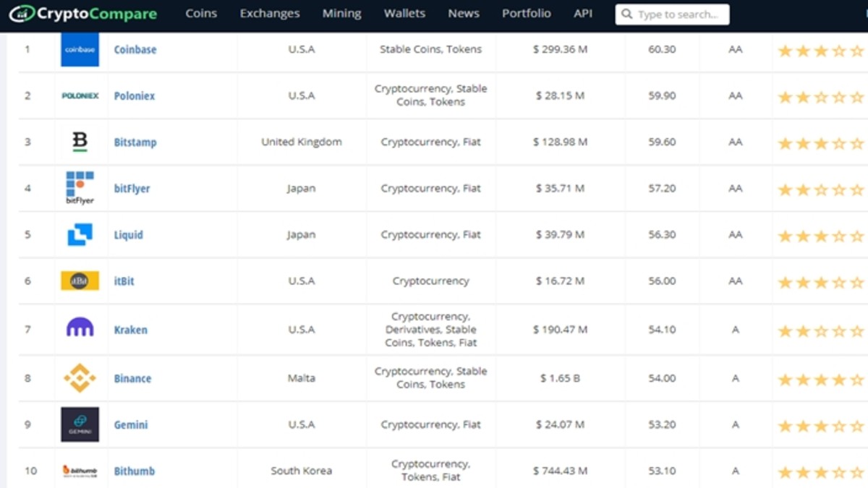
Task: Navigate to the Mining section
Action: pos(341,13)
